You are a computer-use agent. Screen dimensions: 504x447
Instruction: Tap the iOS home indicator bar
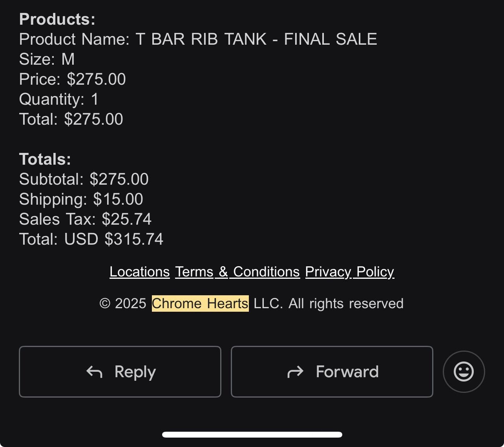pyautogui.click(x=252, y=434)
